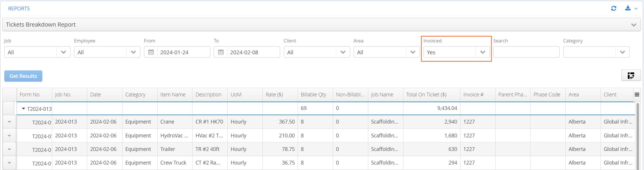Click the Search text field
644x170 pixels.
click(x=526, y=52)
